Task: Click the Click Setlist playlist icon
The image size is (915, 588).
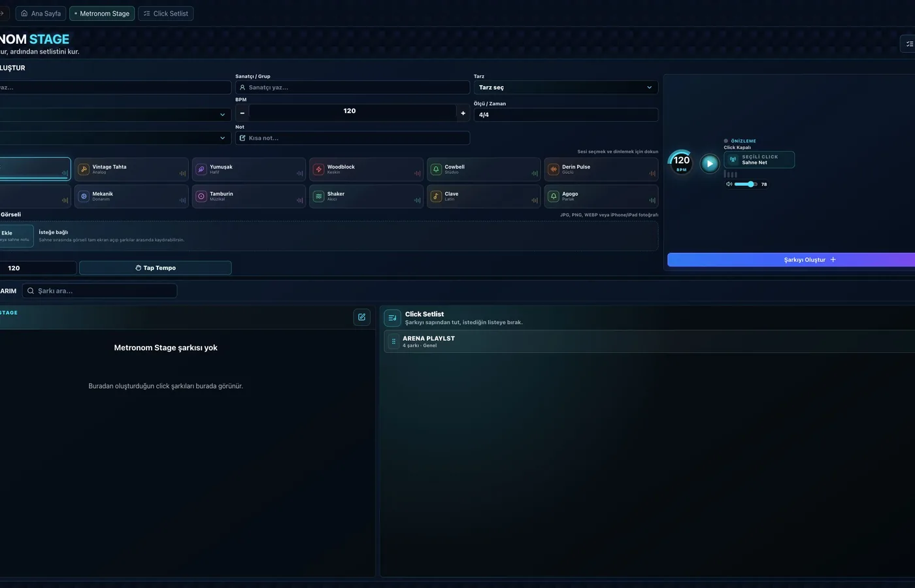Action: [x=392, y=318]
